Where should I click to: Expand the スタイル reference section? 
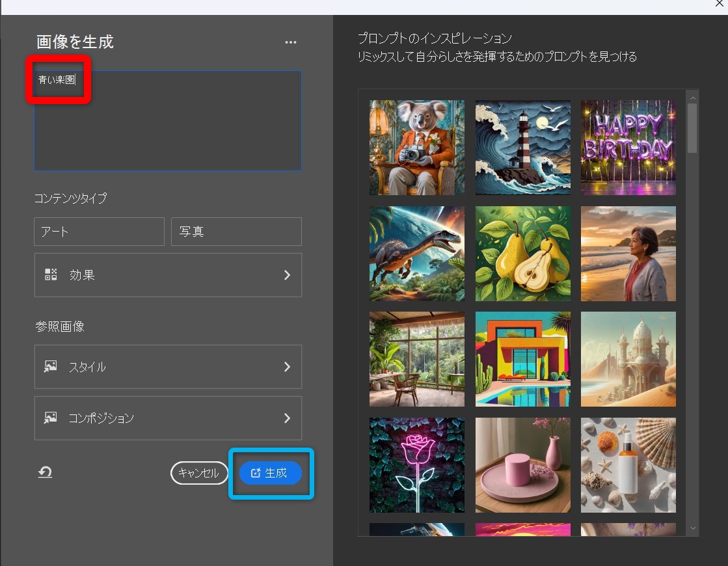pyautogui.click(x=168, y=367)
